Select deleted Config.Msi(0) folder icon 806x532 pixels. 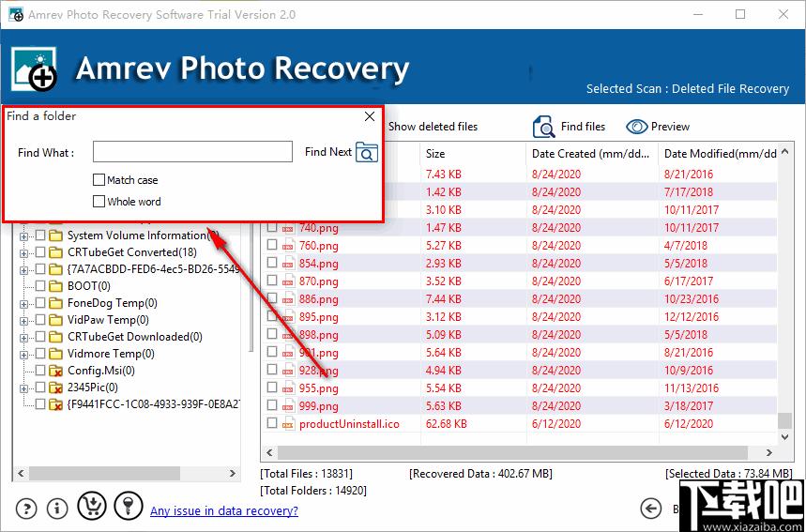point(55,371)
